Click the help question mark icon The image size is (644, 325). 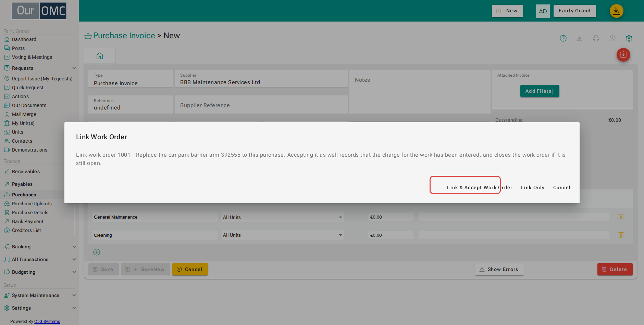(x=563, y=38)
